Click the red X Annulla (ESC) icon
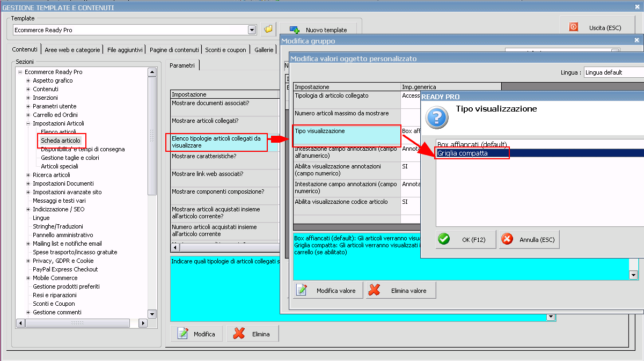This screenshot has height=361, width=644. 507,239
